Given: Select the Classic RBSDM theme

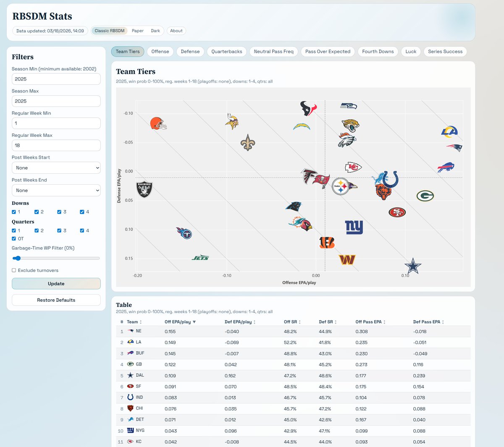Looking at the screenshot, I should coord(110,31).
